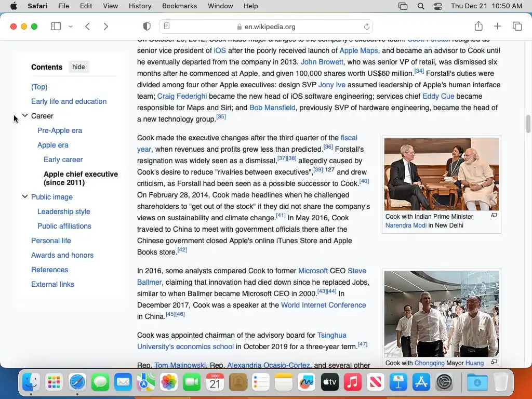532x399 pixels.
Task: Go to Apple era section
Action: coord(53,145)
